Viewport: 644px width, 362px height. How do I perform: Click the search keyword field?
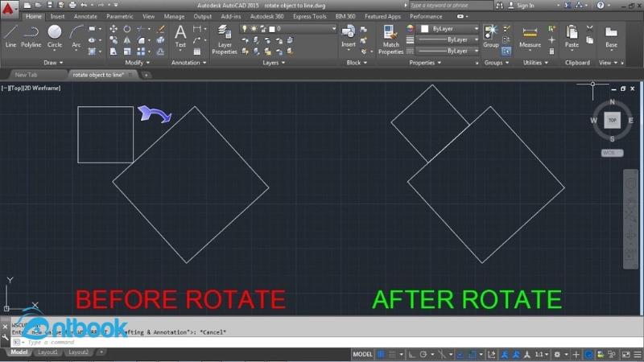click(451, 6)
